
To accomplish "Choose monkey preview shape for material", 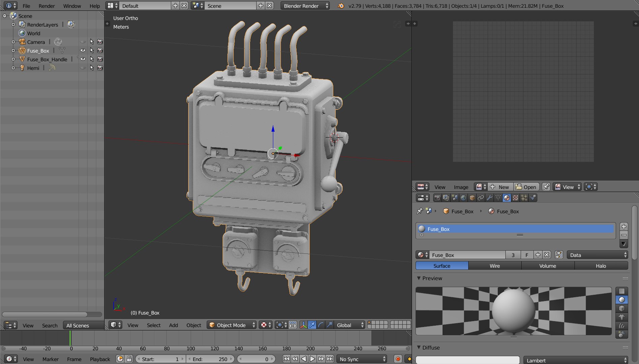I will (x=622, y=317).
